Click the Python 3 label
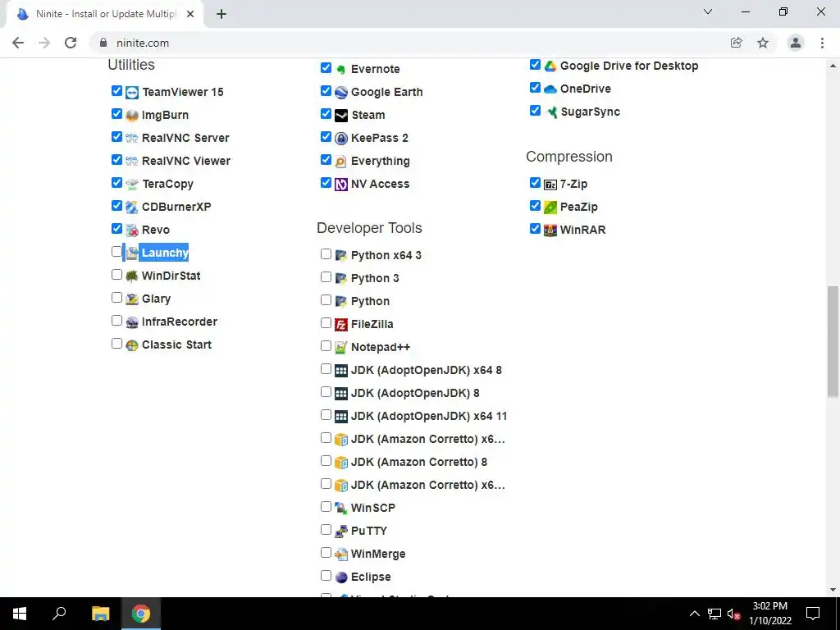This screenshot has height=630, width=840. click(x=375, y=278)
